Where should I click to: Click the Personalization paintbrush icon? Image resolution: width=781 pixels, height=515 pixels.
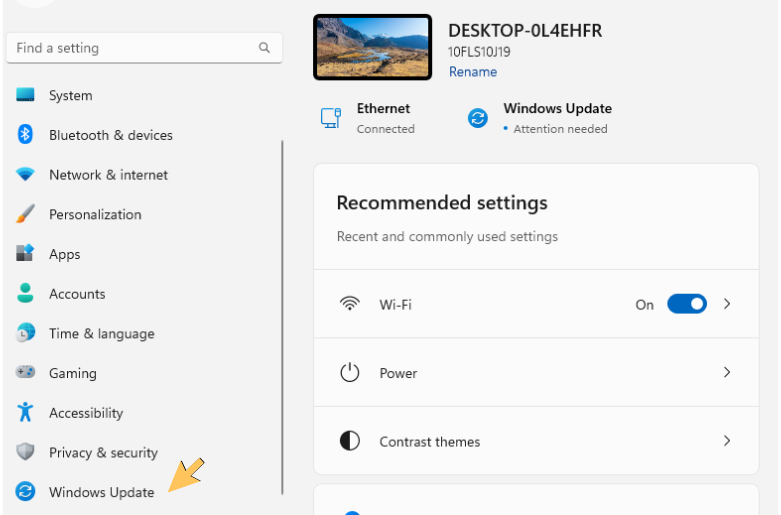[25, 214]
